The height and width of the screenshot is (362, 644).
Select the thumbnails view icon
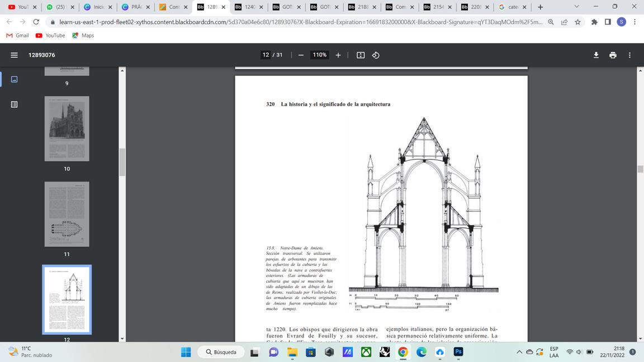(14, 79)
